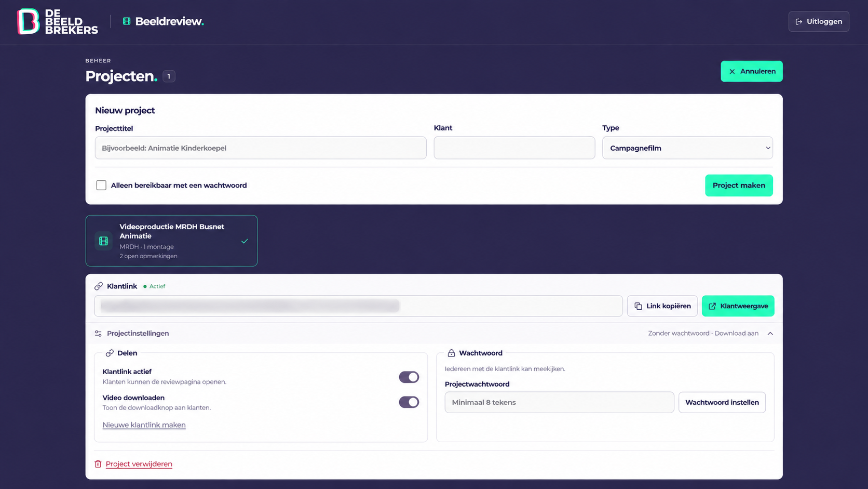The width and height of the screenshot is (868, 489).
Task: Click the MRDH · 1 montage text
Action: 147,247
